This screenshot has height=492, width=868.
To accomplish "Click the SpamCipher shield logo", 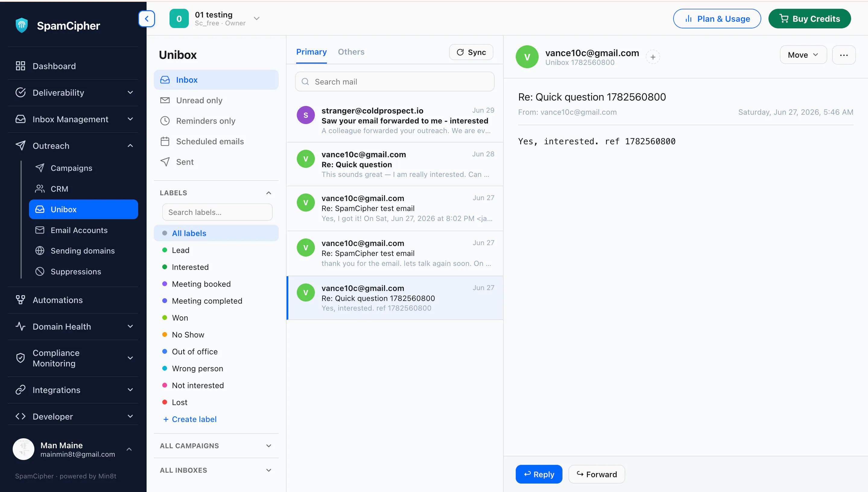I will click(22, 25).
